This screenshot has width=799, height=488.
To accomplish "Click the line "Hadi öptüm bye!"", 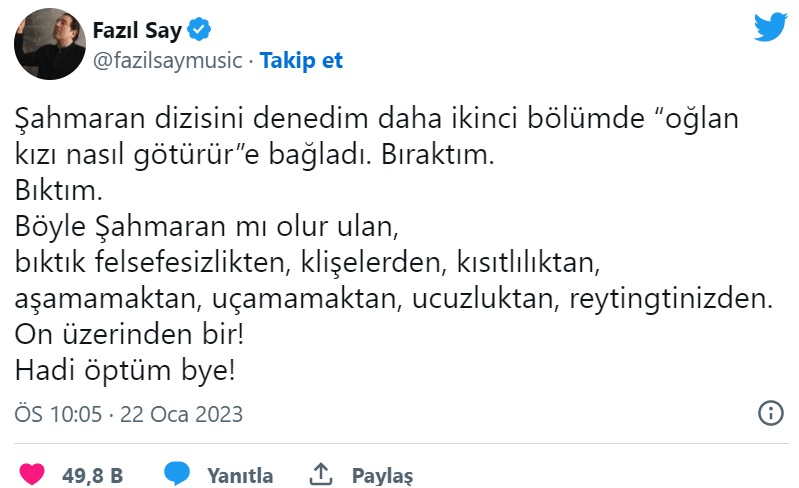I will 126,370.
